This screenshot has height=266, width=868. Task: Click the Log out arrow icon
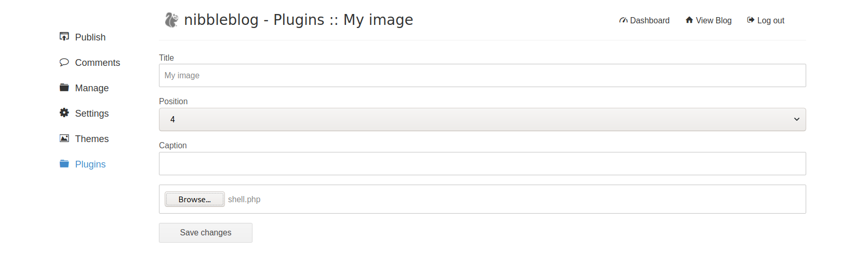click(x=751, y=20)
